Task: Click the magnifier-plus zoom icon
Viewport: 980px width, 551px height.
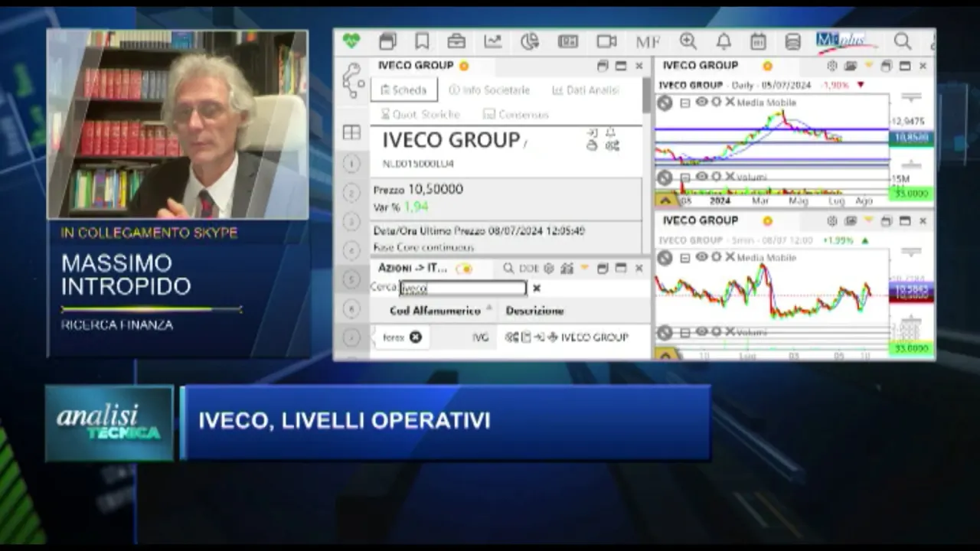Action: [688, 41]
